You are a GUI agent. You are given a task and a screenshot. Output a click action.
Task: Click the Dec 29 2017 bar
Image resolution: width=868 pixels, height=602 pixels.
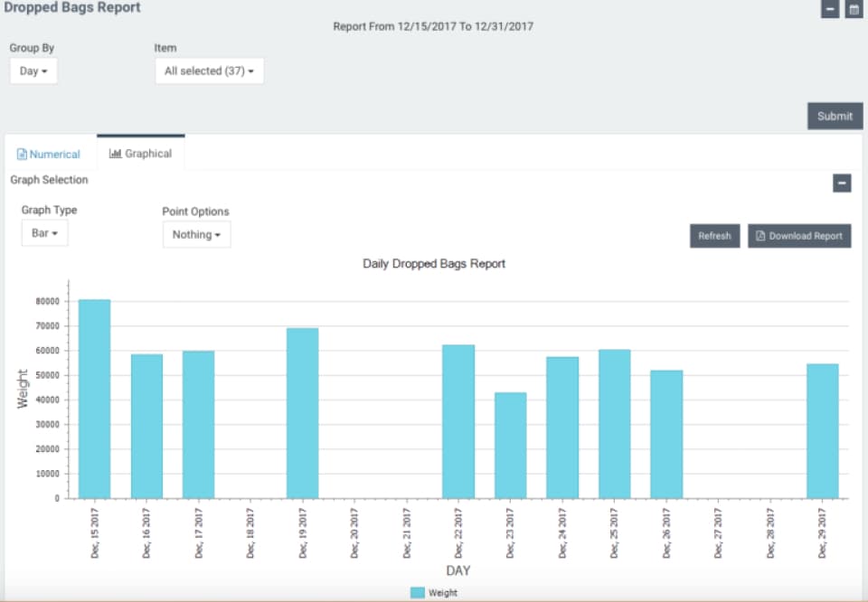click(x=823, y=431)
